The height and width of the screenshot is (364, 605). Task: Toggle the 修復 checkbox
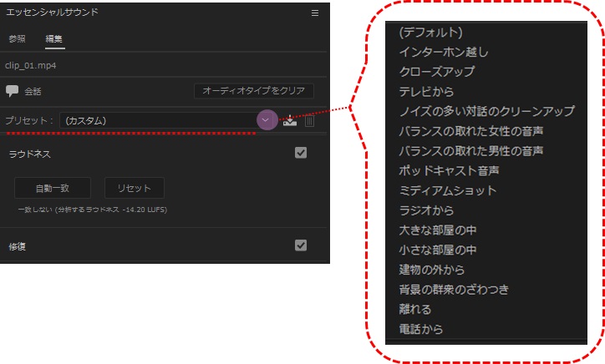(301, 245)
